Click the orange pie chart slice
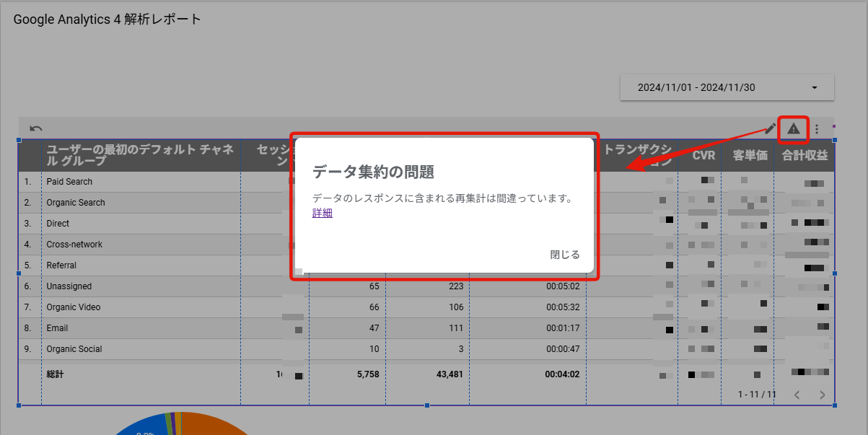 pos(213,424)
